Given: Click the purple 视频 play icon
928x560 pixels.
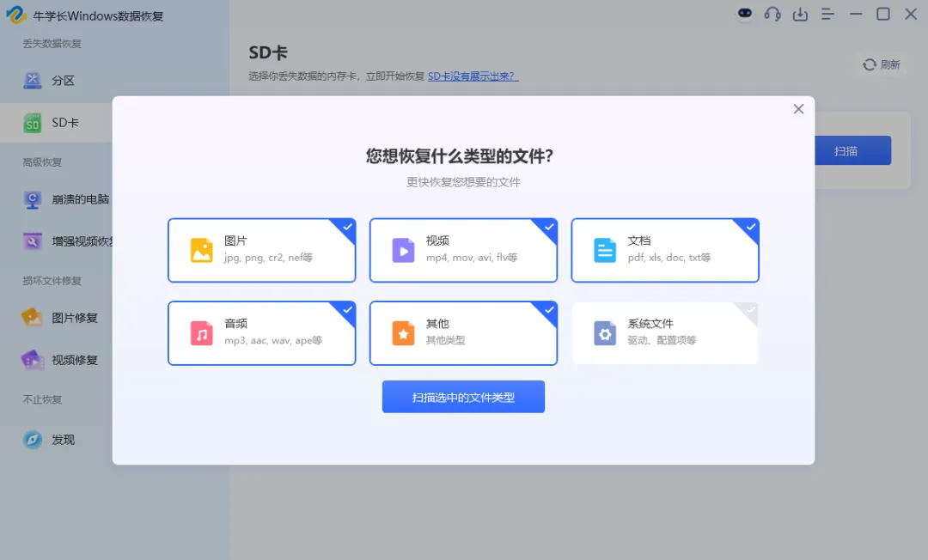Looking at the screenshot, I should coord(403,250).
